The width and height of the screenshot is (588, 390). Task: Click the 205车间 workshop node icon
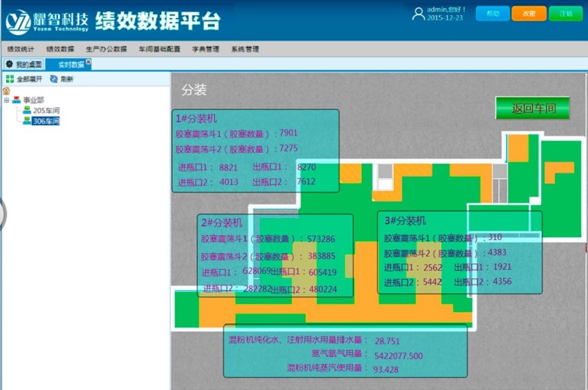coord(27,110)
